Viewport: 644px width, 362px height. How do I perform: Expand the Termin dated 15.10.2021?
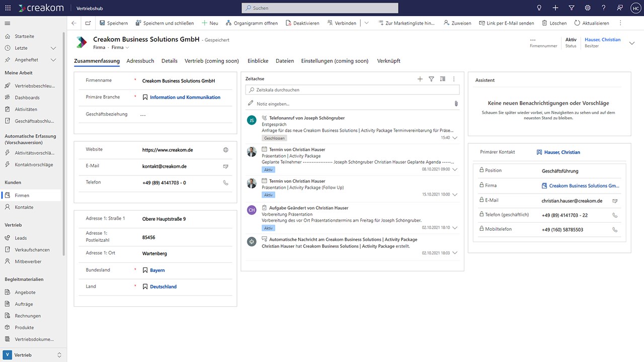[455, 195]
